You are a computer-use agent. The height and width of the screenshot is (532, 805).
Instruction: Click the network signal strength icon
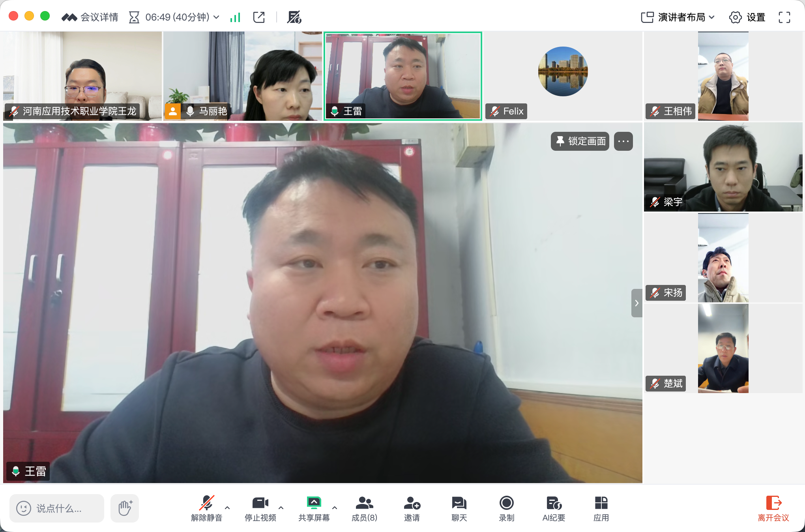coord(235,17)
